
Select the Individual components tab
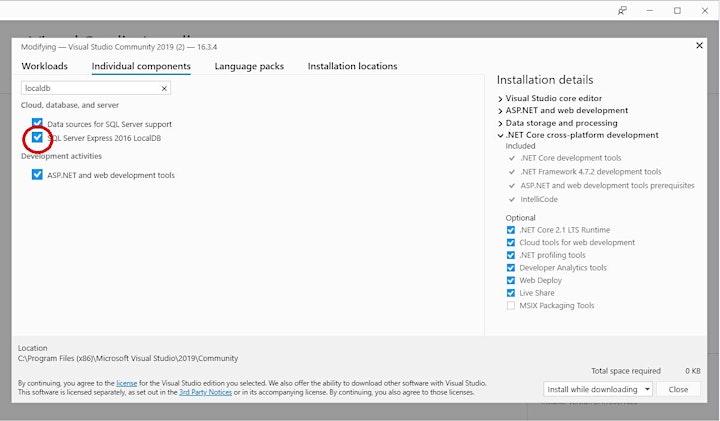[x=141, y=66]
